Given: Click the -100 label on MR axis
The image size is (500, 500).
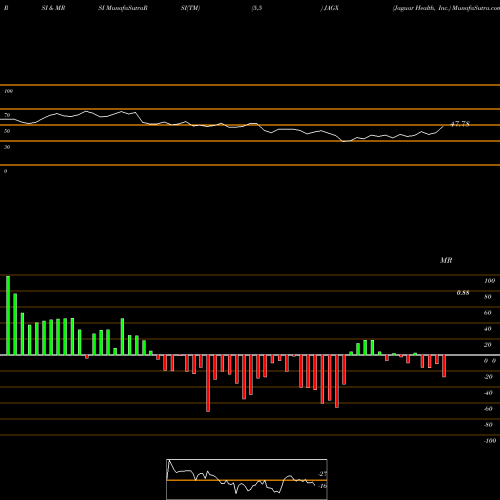Looking at the screenshot, I should click(x=490, y=441).
